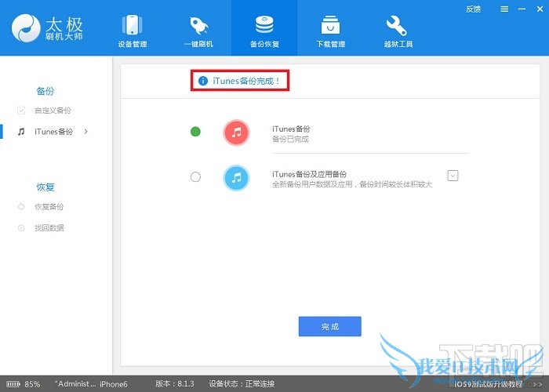This screenshot has height=392, width=549.
Task: Open 恢复备份 in sidebar
Action: click(x=49, y=206)
